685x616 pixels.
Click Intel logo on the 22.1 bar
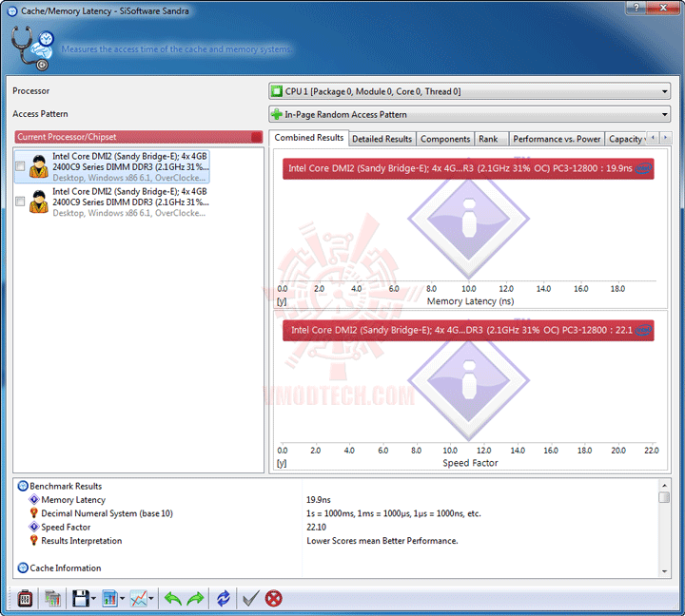pyautogui.click(x=643, y=330)
